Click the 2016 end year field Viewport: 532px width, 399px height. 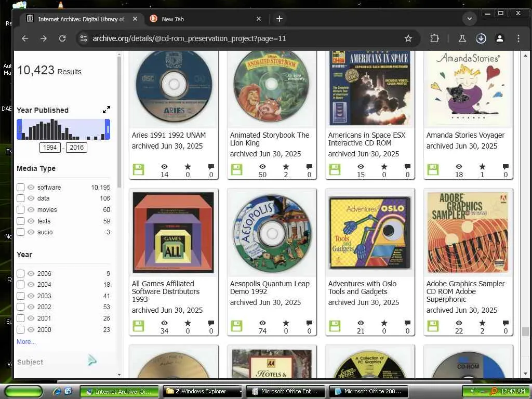(77, 147)
